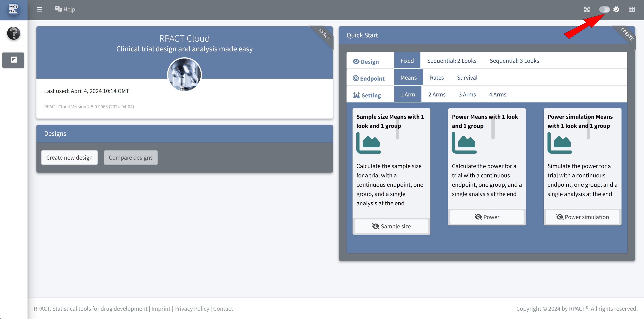Click the microscope profile image

point(184,74)
